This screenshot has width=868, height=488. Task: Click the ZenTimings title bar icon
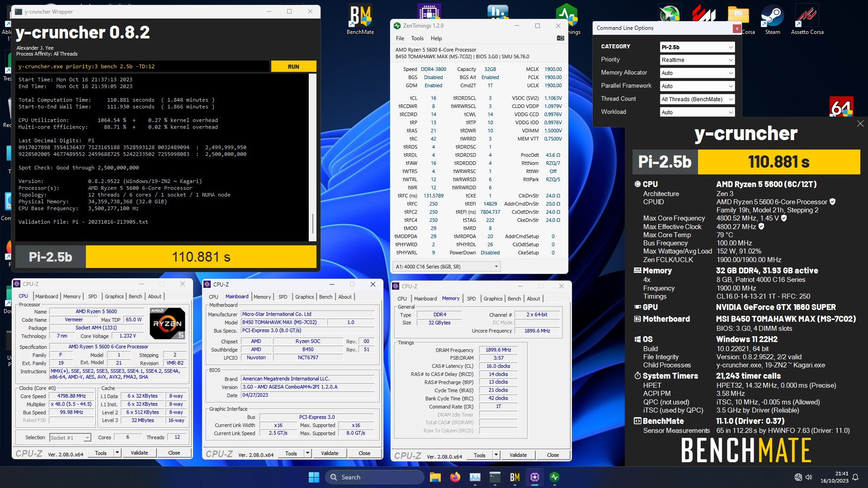[397, 26]
